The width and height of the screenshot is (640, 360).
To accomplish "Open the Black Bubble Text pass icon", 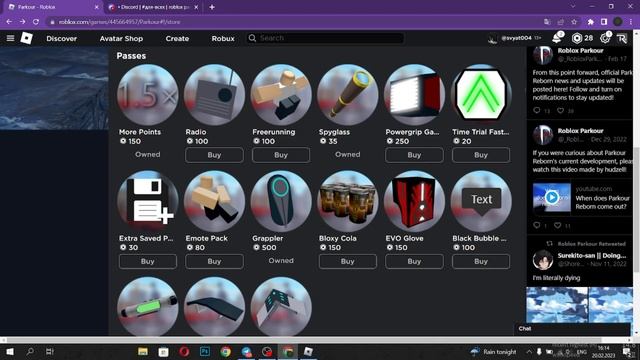I will (x=481, y=201).
